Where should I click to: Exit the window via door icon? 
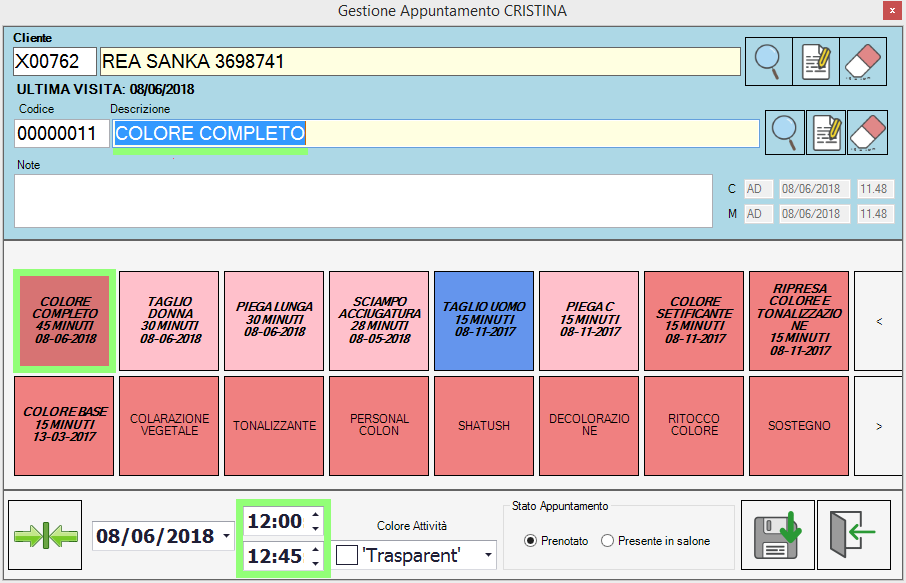click(x=852, y=535)
